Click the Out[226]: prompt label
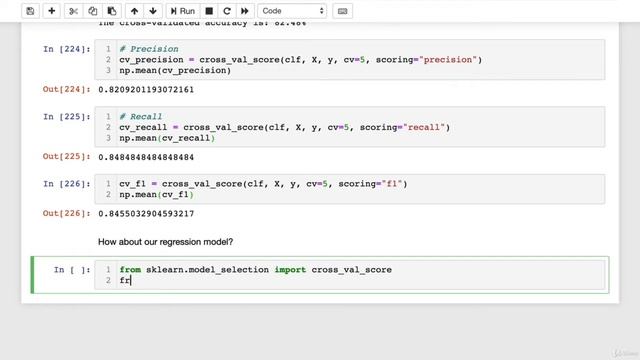The height and width of the screenshot is (360, 640). coord(67,213)
